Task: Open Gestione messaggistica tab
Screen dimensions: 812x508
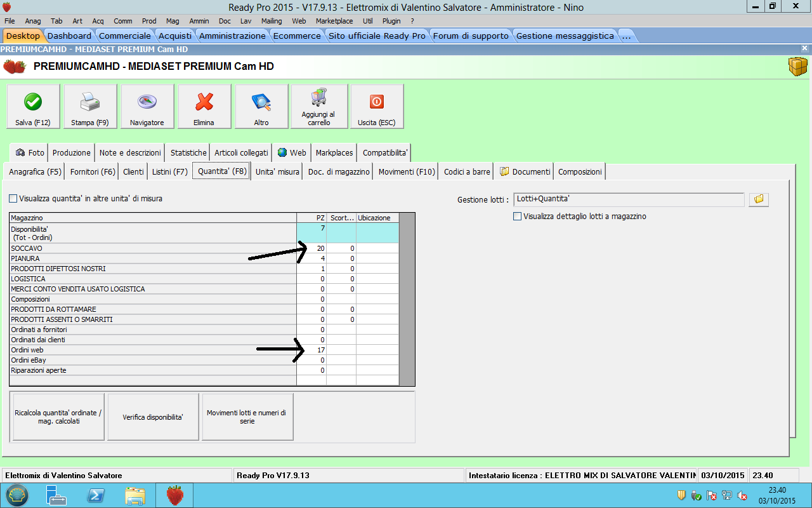Action: (x=565, y=36)
